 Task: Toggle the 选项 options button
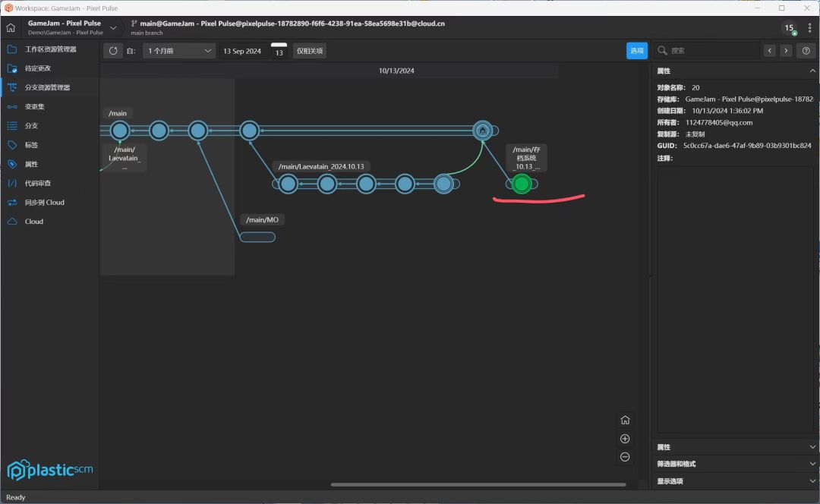pyautogui.click(x=637, y=51)
